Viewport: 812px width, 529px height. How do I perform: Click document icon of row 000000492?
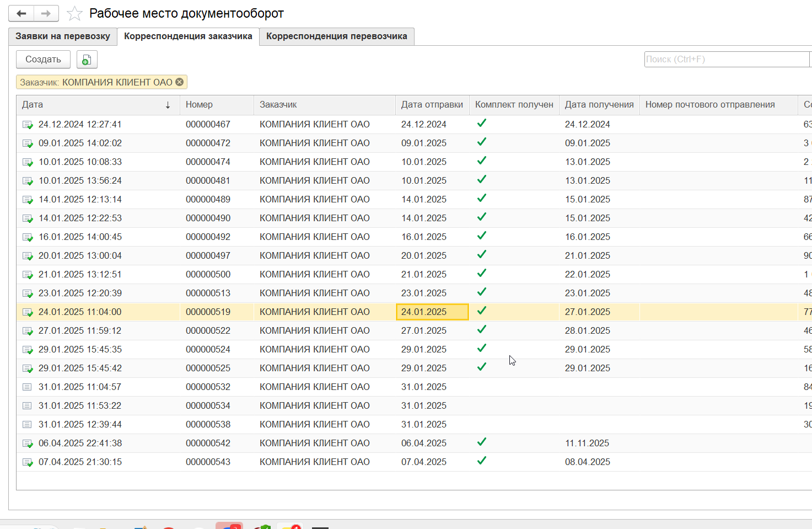pyautogui.click(x=27, y=237)
